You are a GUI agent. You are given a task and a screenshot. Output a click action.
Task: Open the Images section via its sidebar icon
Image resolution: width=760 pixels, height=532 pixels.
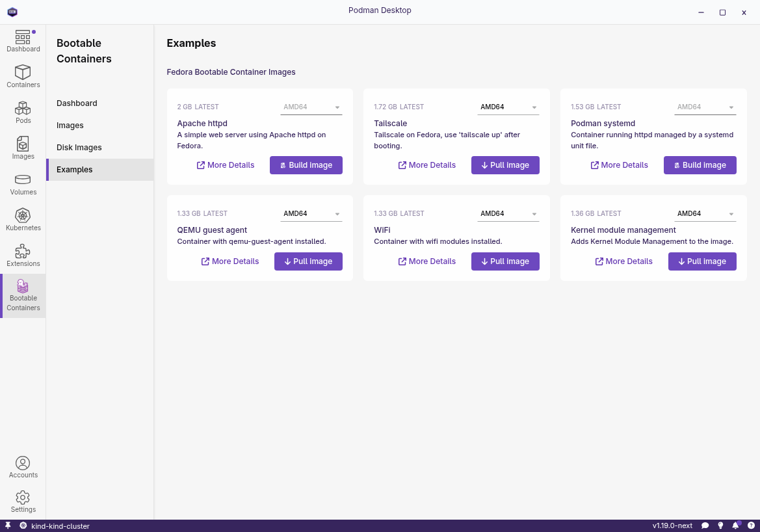point(23,146)
